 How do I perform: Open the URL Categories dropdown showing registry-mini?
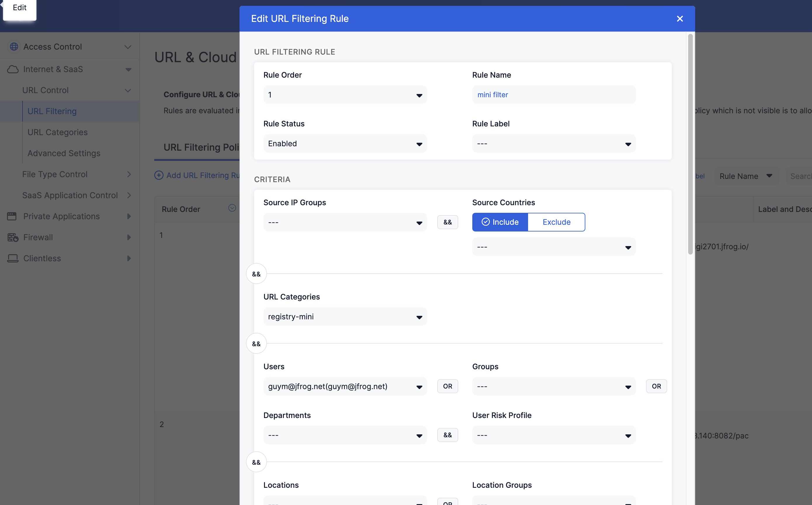tap(345, 317)
